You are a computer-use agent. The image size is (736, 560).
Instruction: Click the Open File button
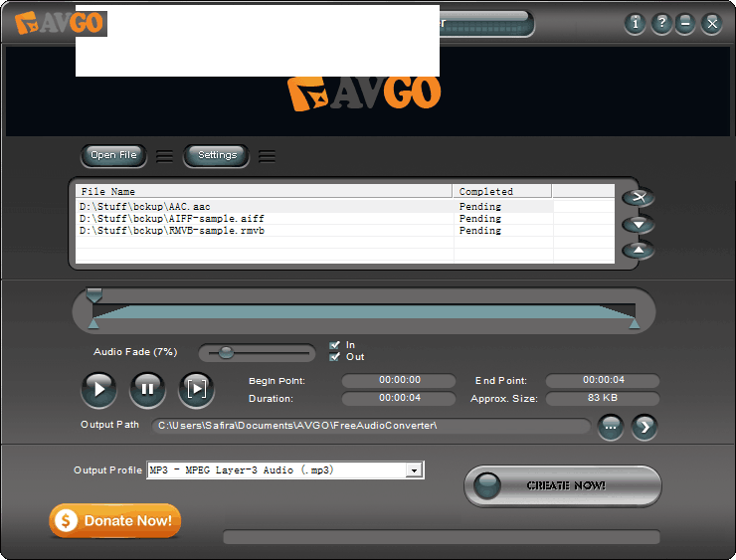coord(113,155)
